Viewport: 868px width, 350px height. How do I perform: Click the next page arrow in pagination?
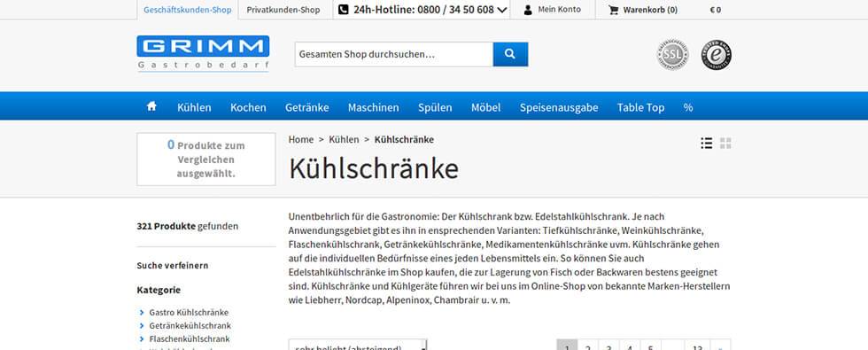click(721, 345)
